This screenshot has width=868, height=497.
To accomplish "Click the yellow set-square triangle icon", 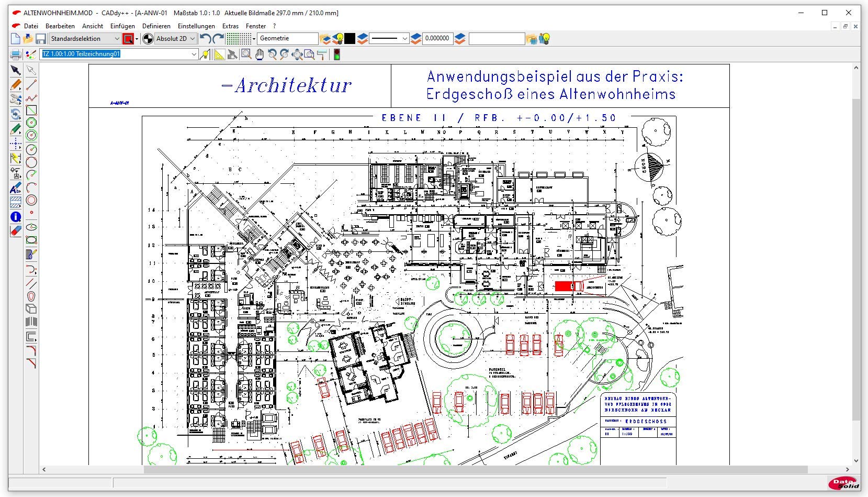I will (x=219, y=54).
